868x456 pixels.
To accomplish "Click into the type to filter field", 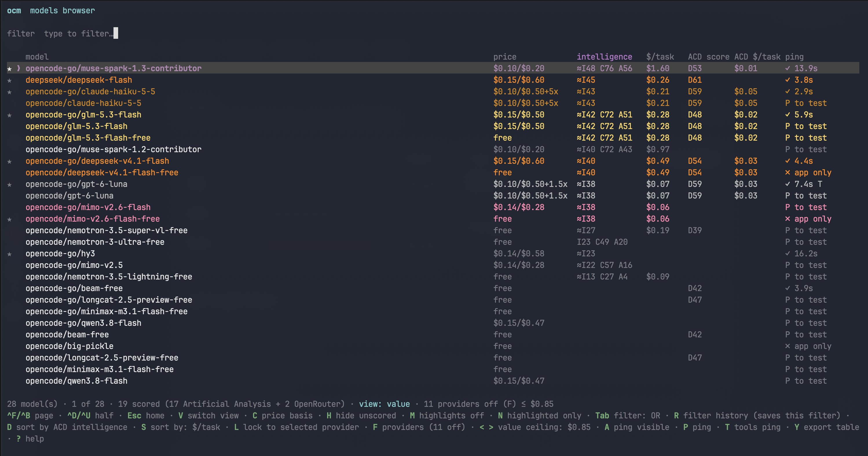I will click(81, 33).
